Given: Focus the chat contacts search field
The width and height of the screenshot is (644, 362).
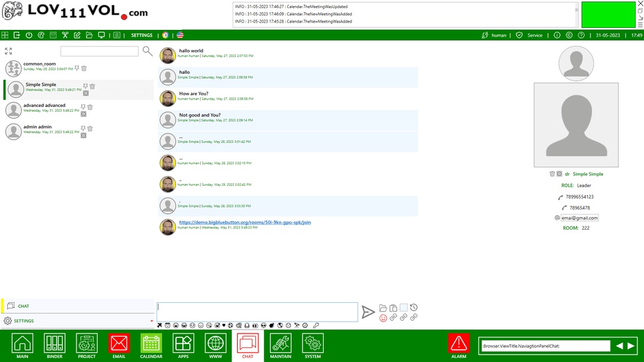Looking at the screenshot, I should [100, 51].
